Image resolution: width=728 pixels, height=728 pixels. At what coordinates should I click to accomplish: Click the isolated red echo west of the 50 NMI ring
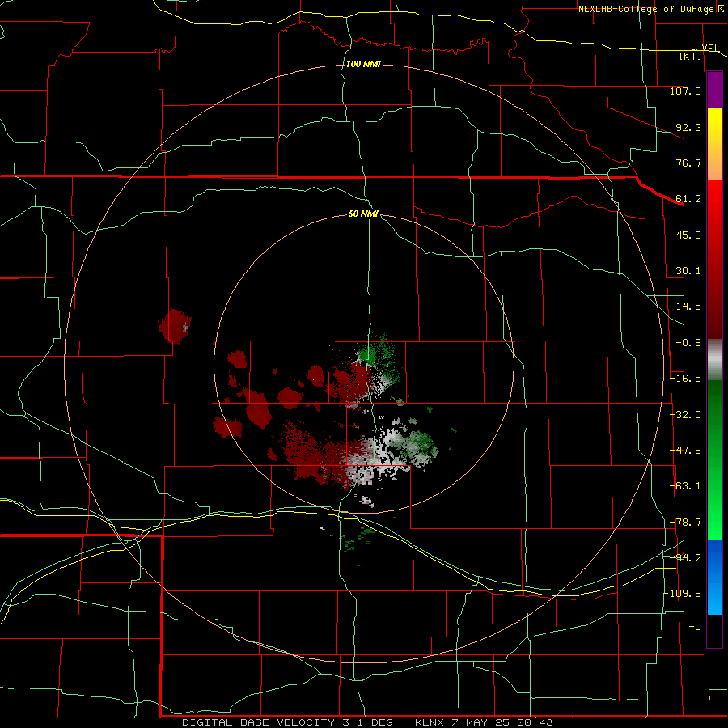tap(175, 325)
